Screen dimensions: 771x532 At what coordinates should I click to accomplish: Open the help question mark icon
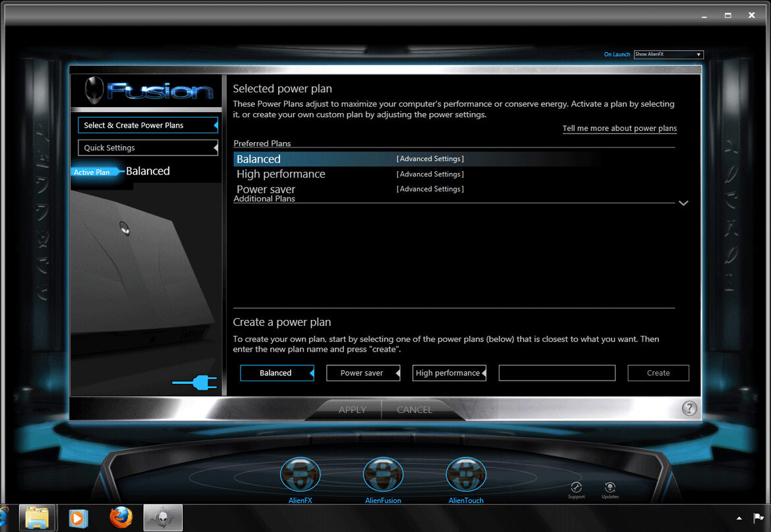pos(689,408)
